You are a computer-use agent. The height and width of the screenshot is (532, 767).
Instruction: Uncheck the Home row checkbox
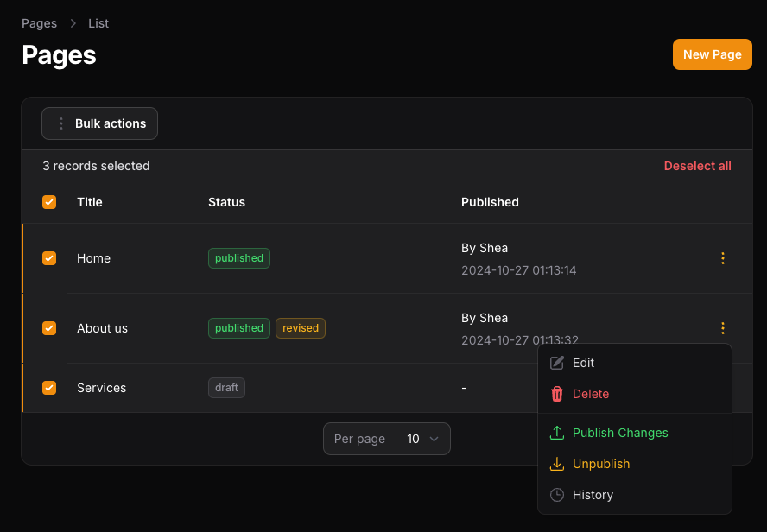click(x=49, y=258)
